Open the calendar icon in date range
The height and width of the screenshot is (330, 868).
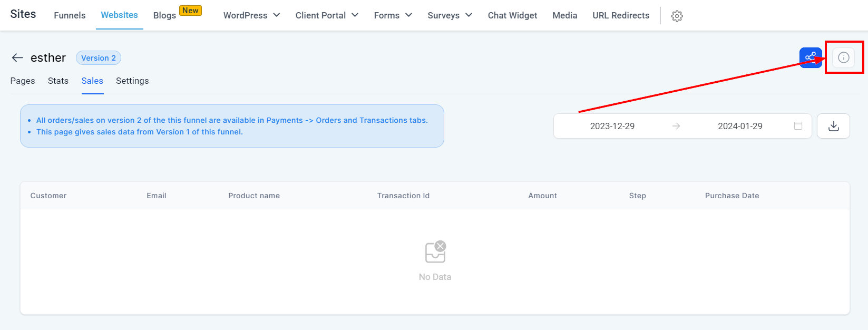(x=798, y=126)
